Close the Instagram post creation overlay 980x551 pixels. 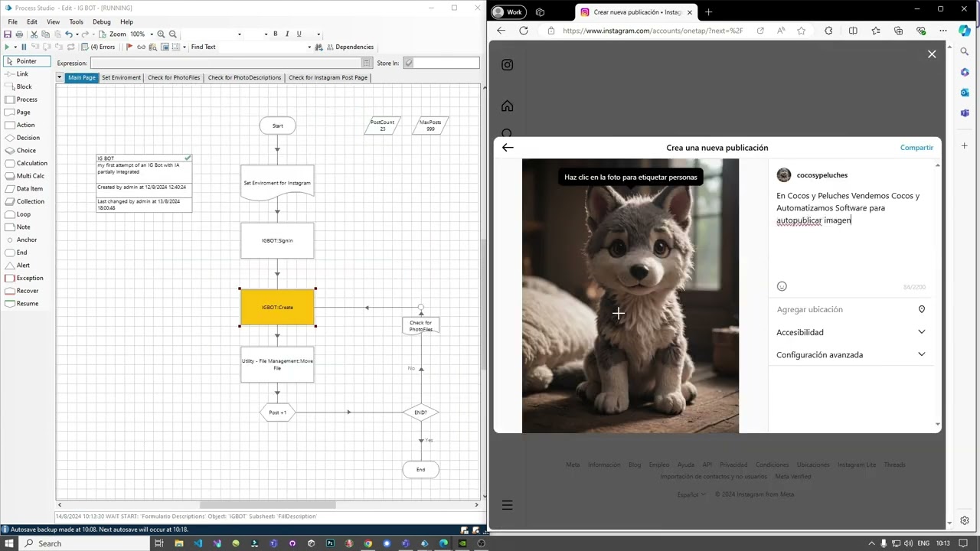coord(932,54)
